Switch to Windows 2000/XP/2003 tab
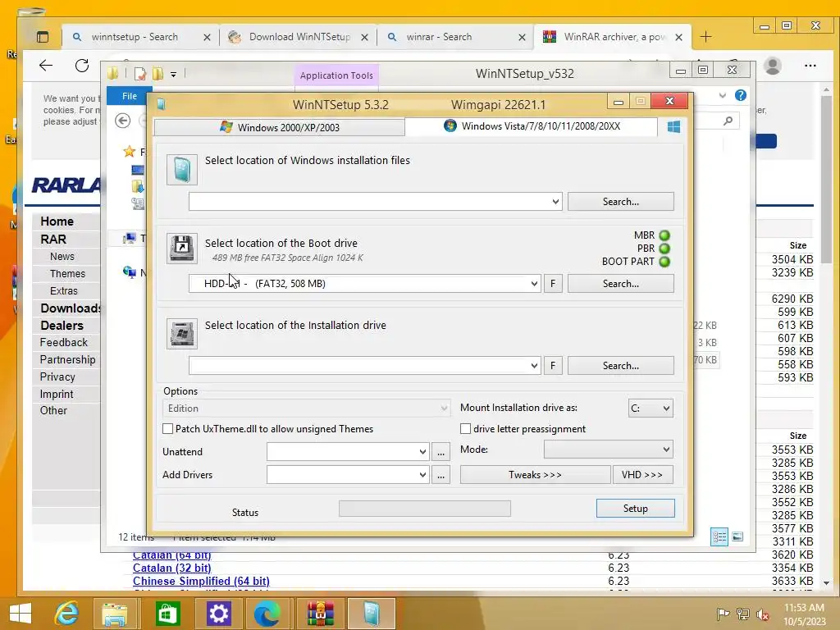Viewport: 840px width, 630px height. coord(280,127)
